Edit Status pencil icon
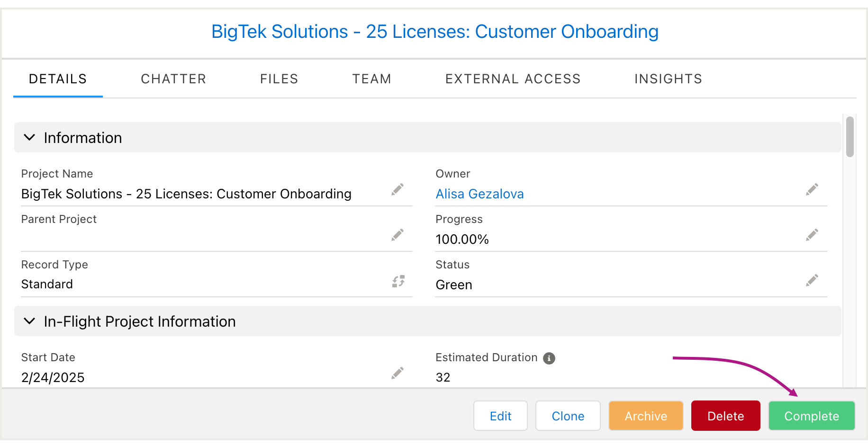 pos(812,281)
